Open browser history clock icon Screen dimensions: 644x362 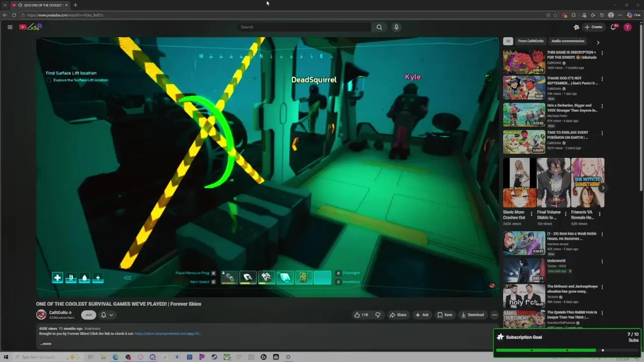coord(602,15)
